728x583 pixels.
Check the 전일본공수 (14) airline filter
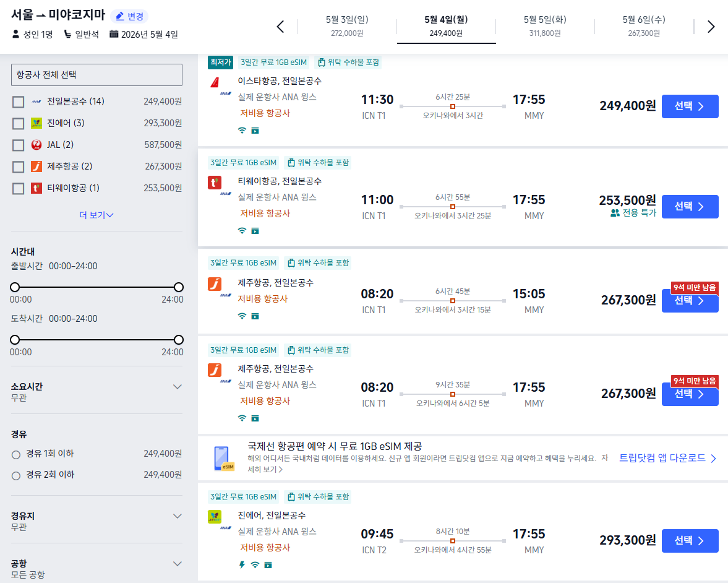[x=18, y=101]
